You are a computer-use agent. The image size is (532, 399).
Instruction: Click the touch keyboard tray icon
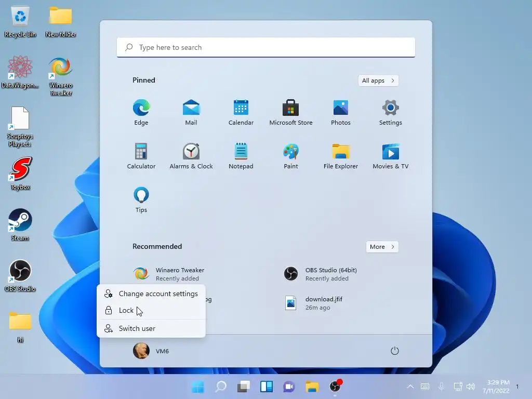425,387
